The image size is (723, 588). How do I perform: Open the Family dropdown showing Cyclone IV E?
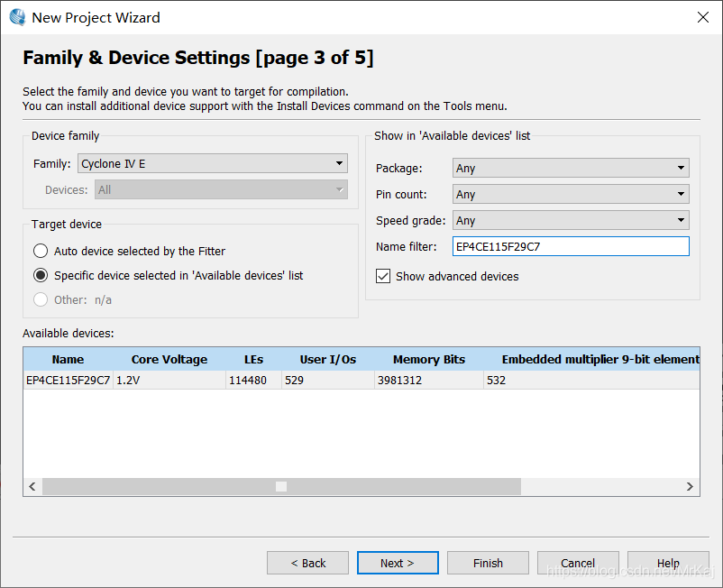[x=213, y=164]
